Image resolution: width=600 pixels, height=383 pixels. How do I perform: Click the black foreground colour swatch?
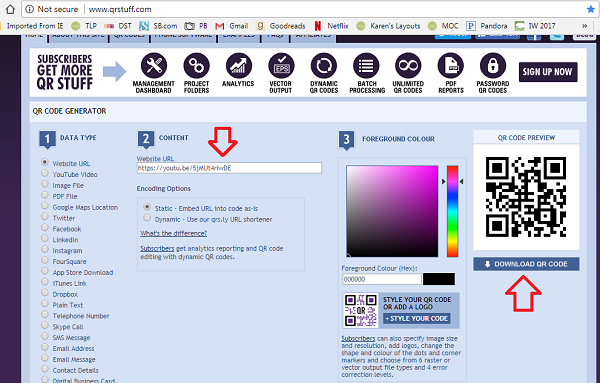click(x=439, y=279)
